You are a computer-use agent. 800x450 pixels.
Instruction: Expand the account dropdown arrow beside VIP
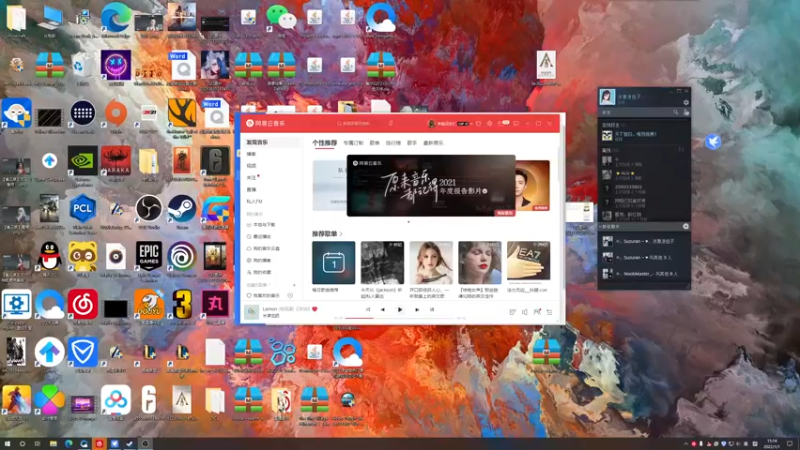[471, 123]
